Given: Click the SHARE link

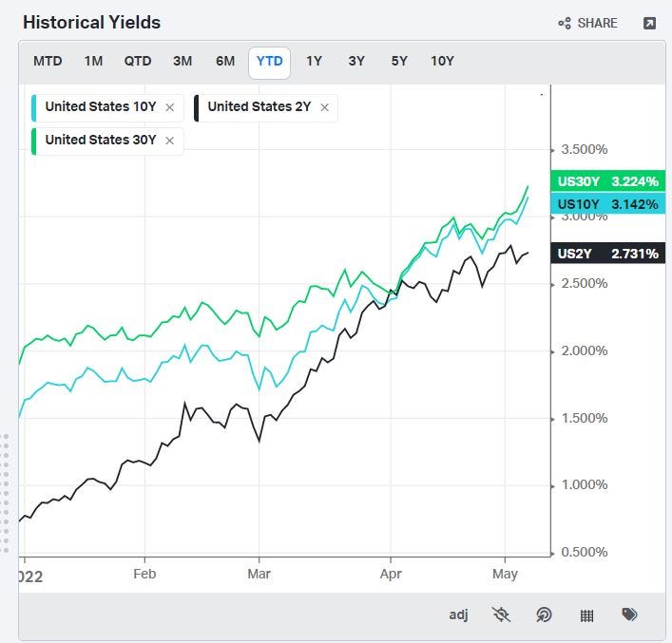Looking at the screenshot, I should [x=598, y=23].
